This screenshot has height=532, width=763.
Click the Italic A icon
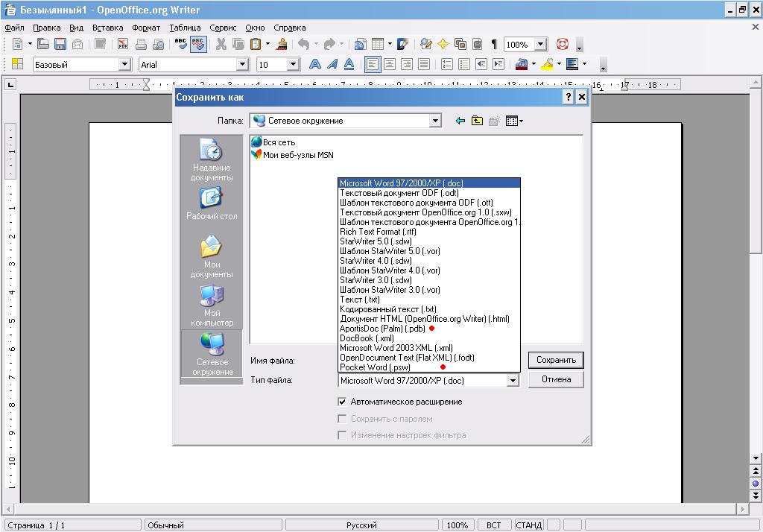click(x=332, y=64)
